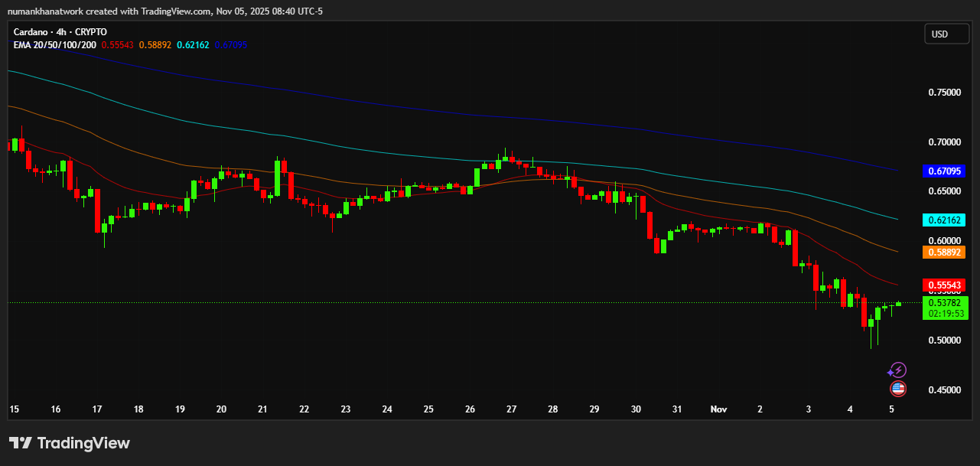This screenshot has width=980, height=466.
Task: Click the countdown timer showing 02:19:53
Action: [x=944, y=312]
